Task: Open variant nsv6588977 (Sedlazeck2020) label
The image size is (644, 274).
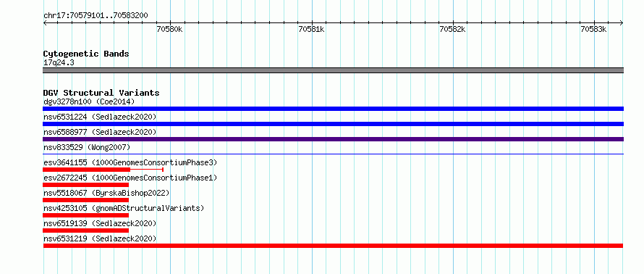Action: point(100,132)
